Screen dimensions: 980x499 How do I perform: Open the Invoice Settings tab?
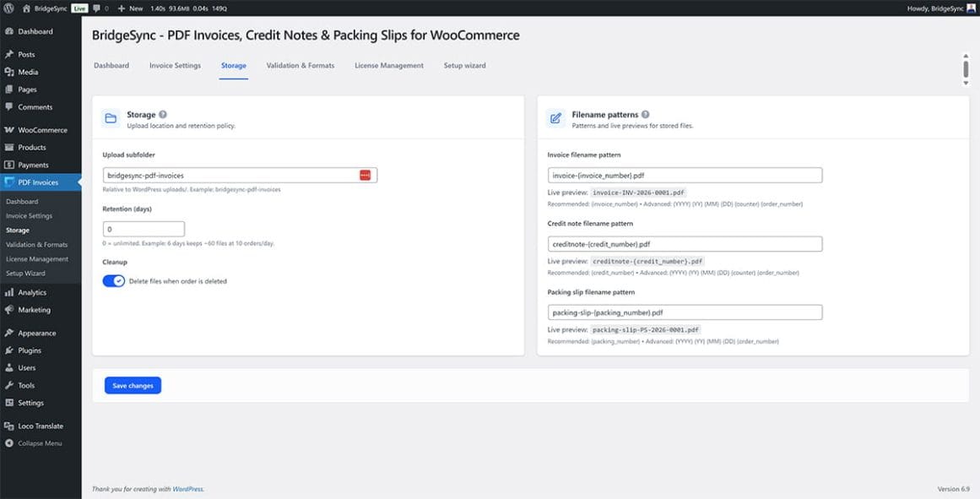pyautogui.click(x=175, y=66)
